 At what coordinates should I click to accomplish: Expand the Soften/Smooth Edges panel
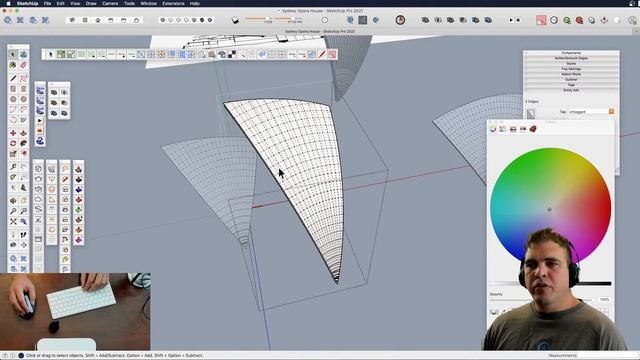[571, 58]
